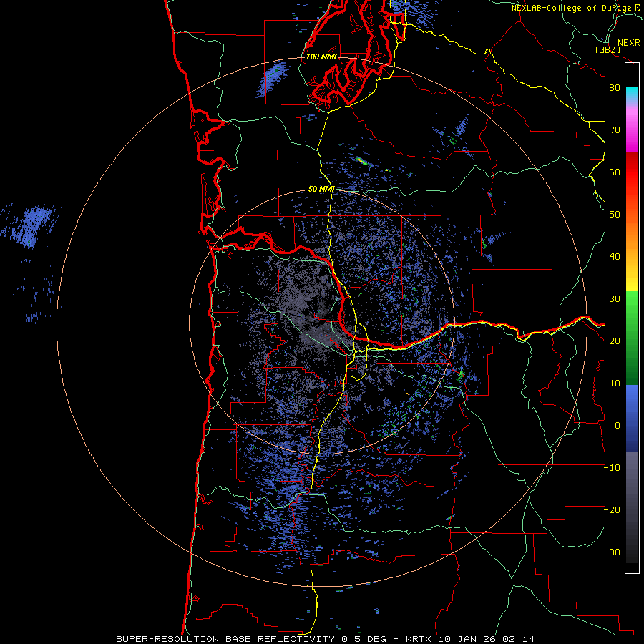Click the 70 dBZ scale label
This screenshot has height=644, width=644.
pos(615,130)
